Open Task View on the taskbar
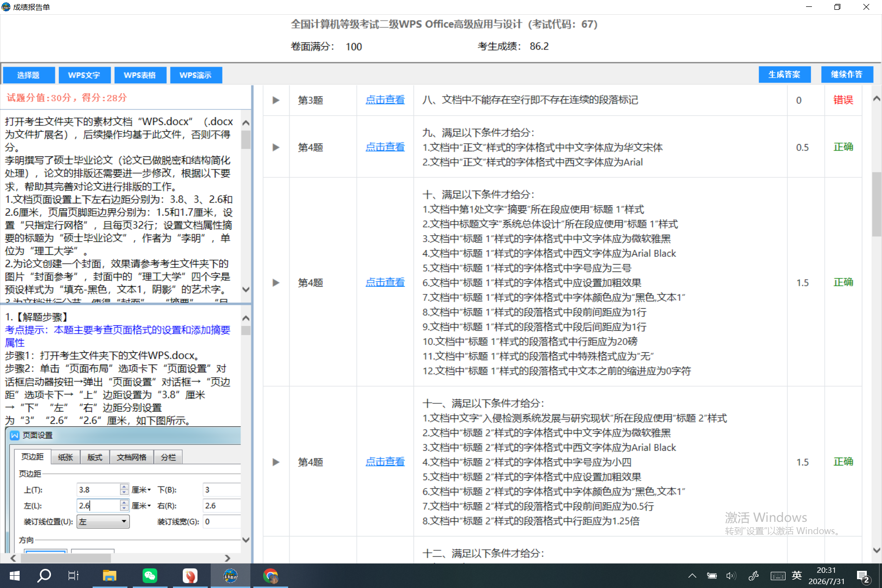This screenshot has width=882, height=588. (73, 576)
